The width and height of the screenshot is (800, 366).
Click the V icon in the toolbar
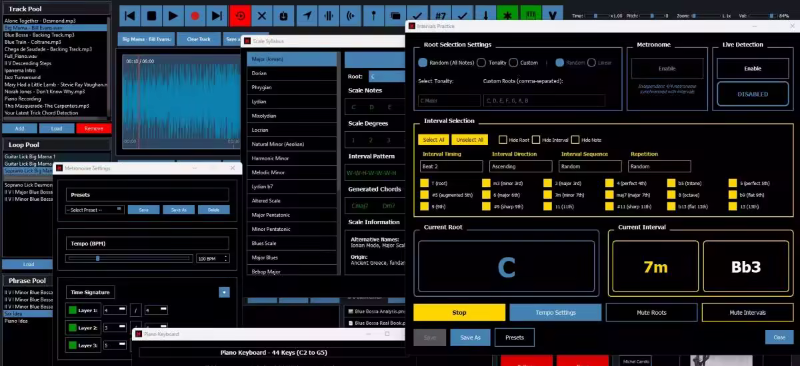point(553,14)
